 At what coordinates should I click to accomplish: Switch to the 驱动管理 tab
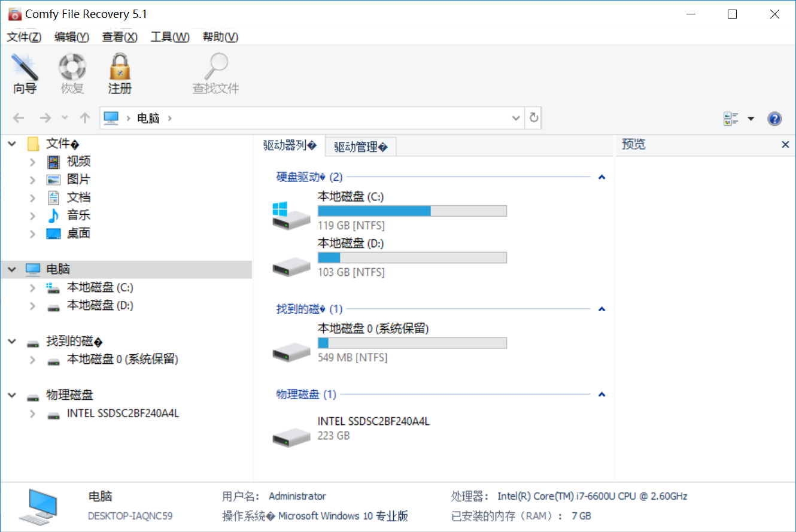tap(360, 147)
